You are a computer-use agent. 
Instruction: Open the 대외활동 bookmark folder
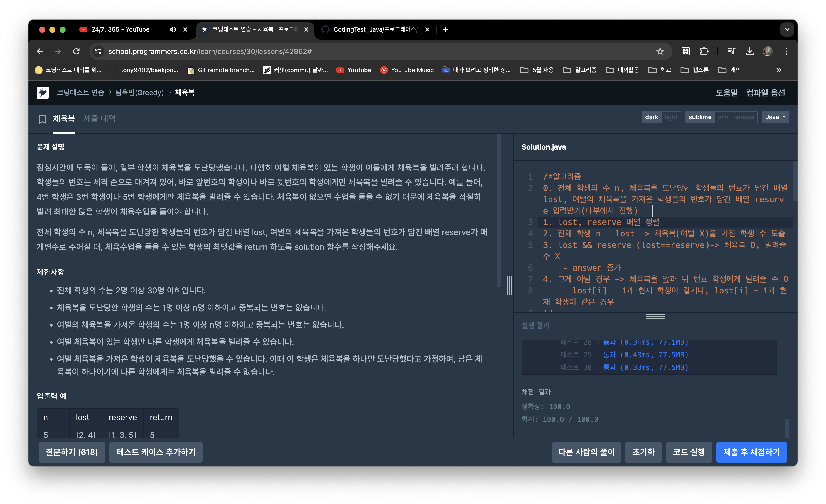click(x=623, y=70)
